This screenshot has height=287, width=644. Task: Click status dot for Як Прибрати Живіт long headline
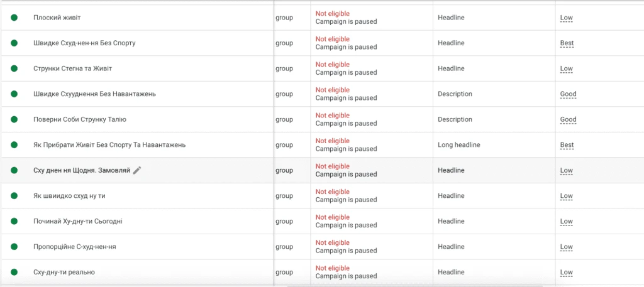click(x=14, y=144)
